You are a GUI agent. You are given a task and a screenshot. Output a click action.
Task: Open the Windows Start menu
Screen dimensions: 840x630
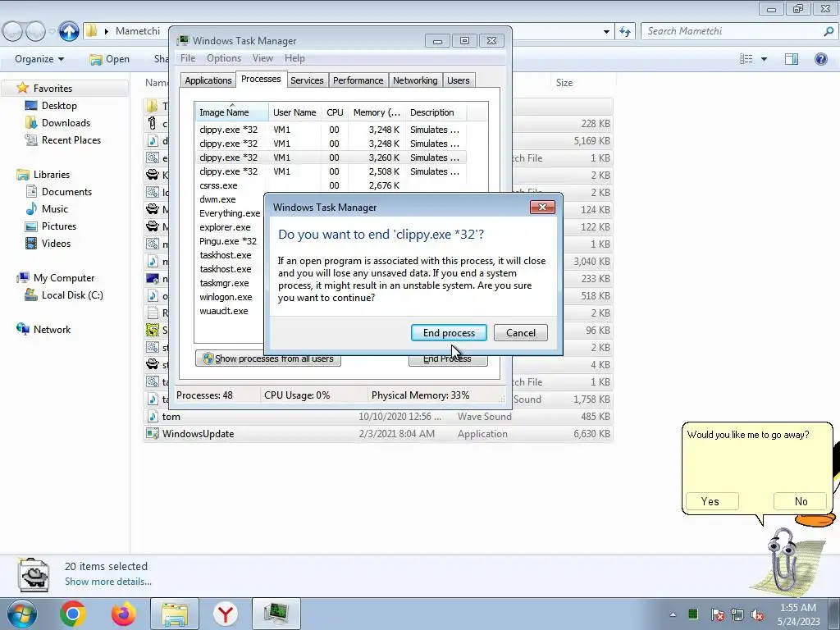coord(21,614)
